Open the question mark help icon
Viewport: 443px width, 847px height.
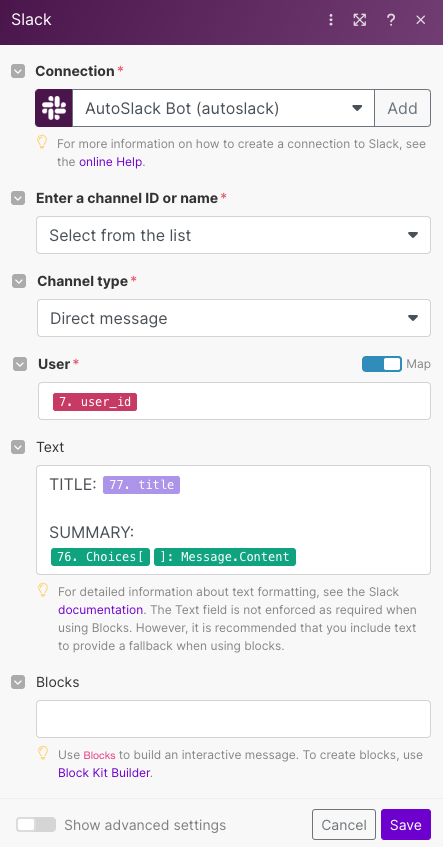coord(391,20)
